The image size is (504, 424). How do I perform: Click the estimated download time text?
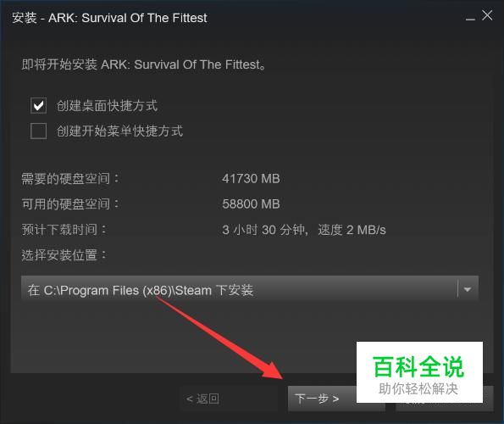coord(304,230)
